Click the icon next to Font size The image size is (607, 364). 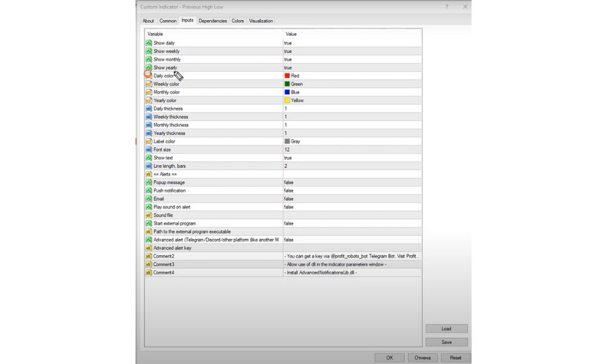pyautogui.click(x=149, y=150)
